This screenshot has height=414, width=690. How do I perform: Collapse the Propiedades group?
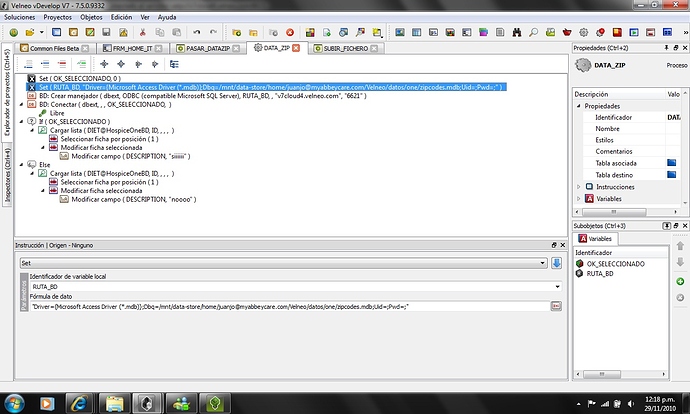pyautogui.click(x=579, y=106)
